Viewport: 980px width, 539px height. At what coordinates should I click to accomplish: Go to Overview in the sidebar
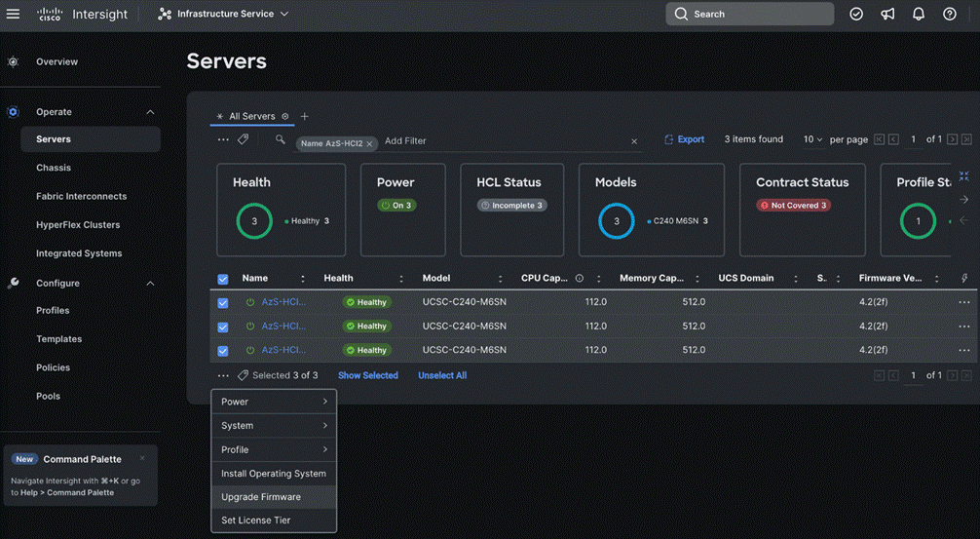57,62
